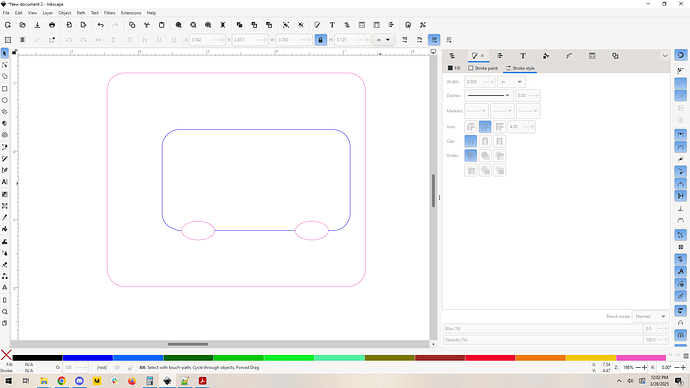Click the Print document icon
Image resolution: width=690 pixels, height=388 pixels.
click(x=52, y=25)
